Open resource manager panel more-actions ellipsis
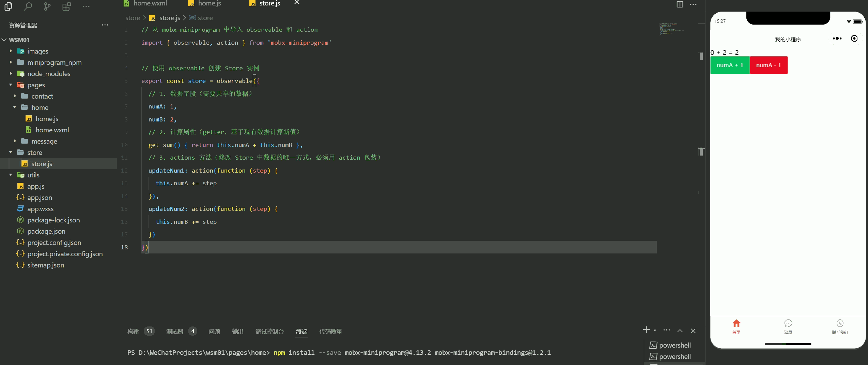Viewport: 868px width, 365px height. point(105,25)
